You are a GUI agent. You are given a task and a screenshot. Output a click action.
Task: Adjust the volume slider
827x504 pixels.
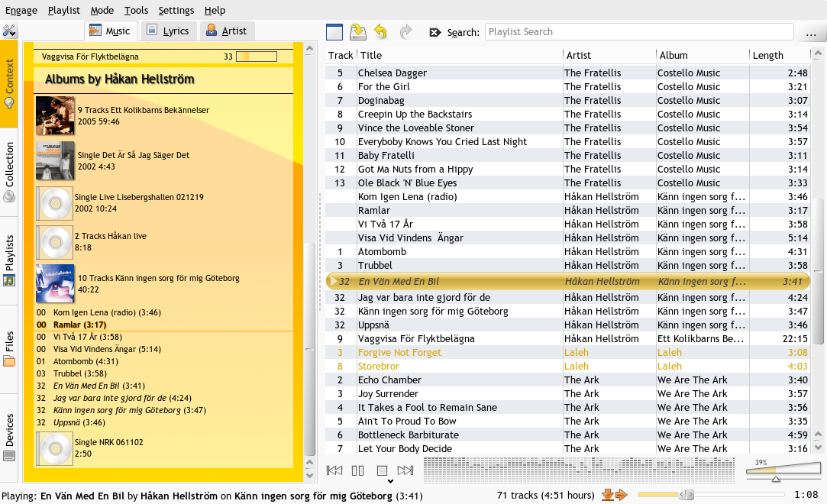[783, 470]
